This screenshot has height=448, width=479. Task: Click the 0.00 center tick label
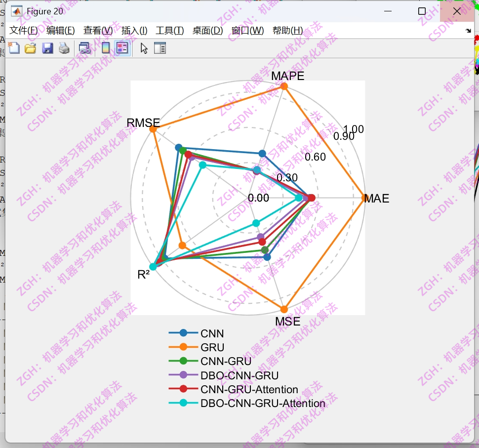click(x=258, y=198)
